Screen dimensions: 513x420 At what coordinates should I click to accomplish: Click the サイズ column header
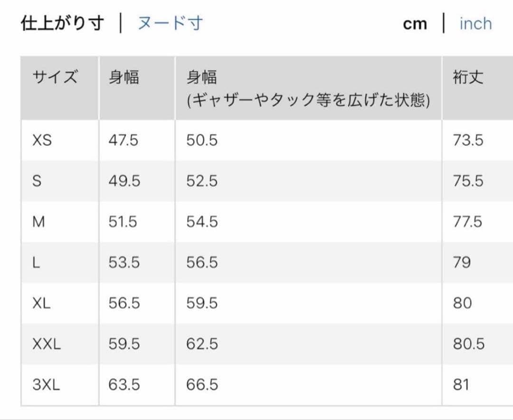(x=55, y=77)
